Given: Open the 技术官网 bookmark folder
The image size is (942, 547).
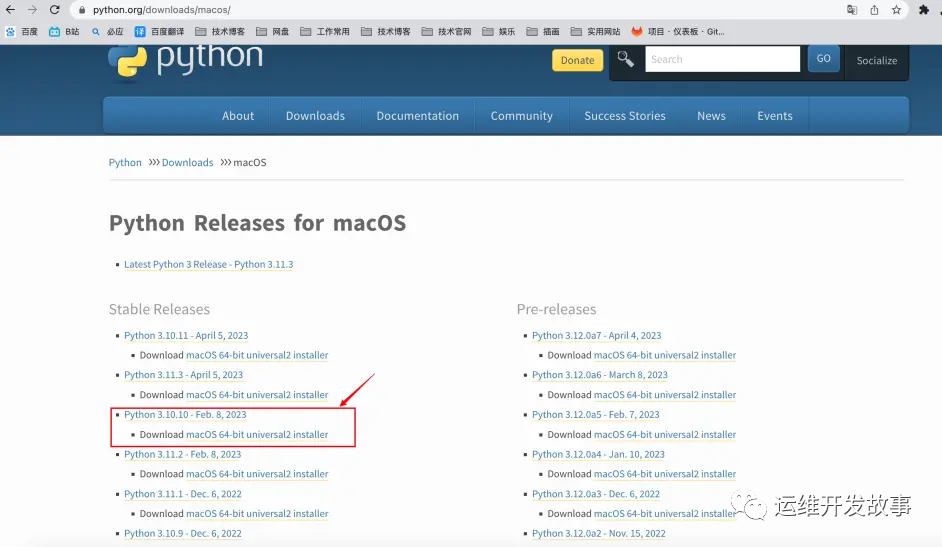Looking at the screenshot, I should pyautogui.click(x=446, y=31).
